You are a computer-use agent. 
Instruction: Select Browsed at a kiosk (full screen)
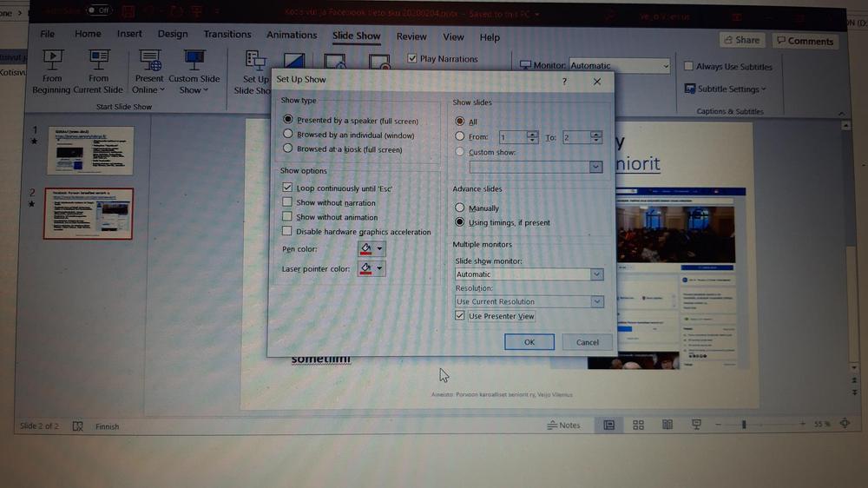(289, 149)
